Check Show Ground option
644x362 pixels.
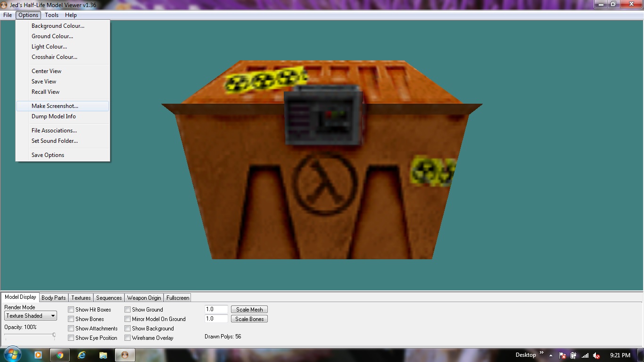coord(127,310)
